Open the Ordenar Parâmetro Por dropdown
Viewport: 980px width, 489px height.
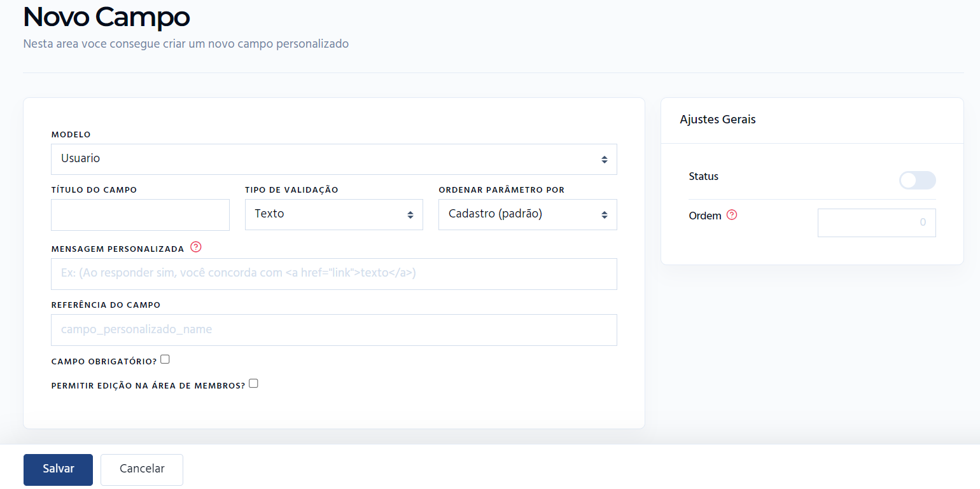coord(528,214)
